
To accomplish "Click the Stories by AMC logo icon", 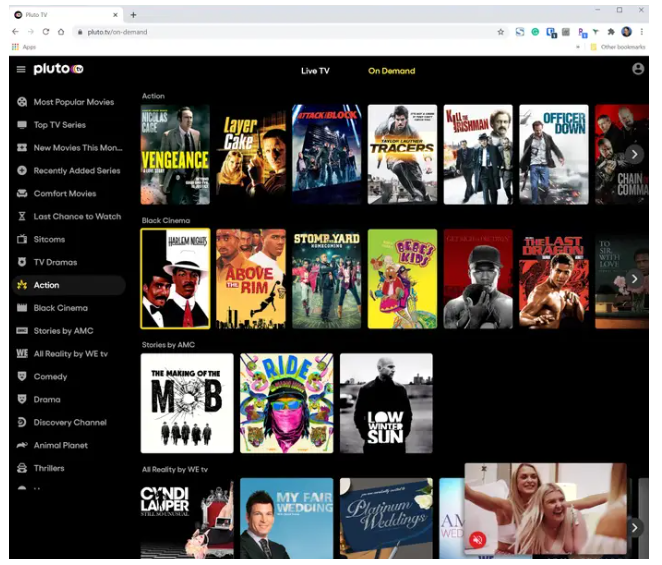I will (x=22, y=330).
